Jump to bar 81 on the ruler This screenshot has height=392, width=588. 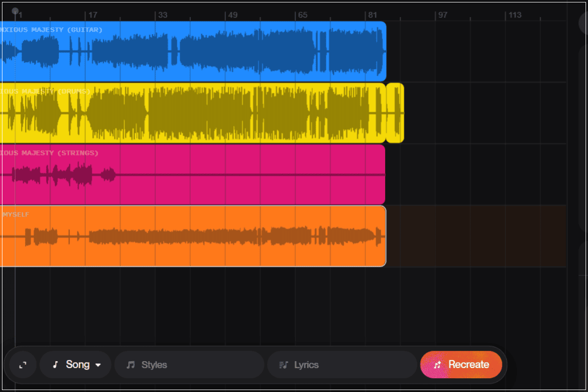372,15
